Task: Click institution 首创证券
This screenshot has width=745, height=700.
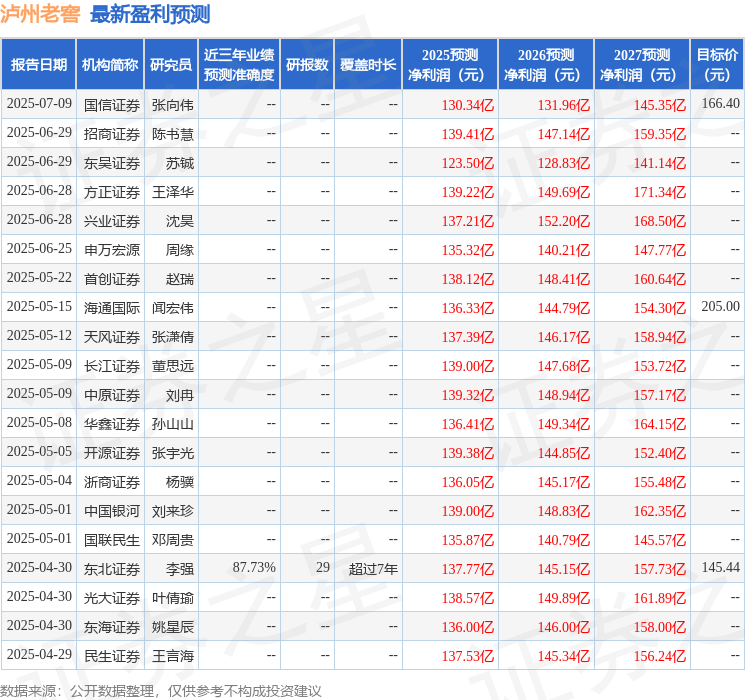Action: pos(112,279)
